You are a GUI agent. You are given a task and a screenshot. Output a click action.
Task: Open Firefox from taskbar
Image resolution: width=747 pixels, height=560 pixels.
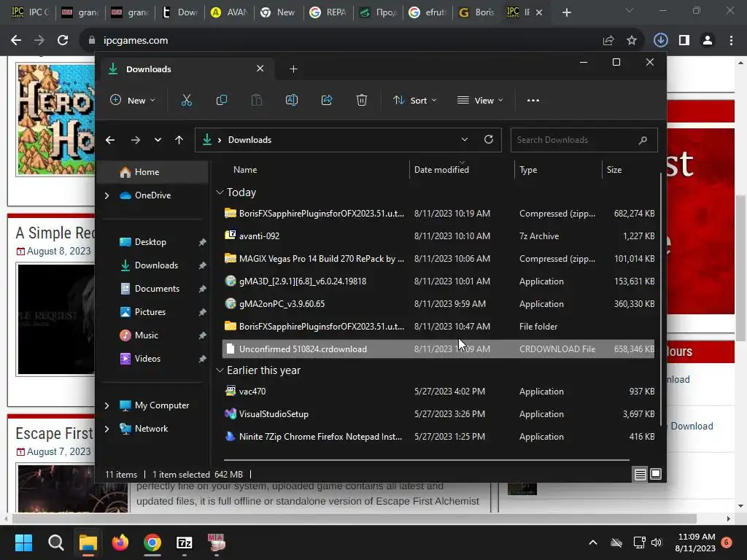pyautogui.click(x=120, y=542)
